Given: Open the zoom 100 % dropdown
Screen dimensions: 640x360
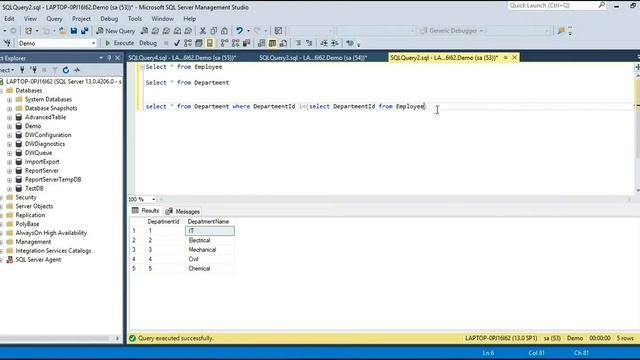Looking at the screenshot, I should (153, 199).
